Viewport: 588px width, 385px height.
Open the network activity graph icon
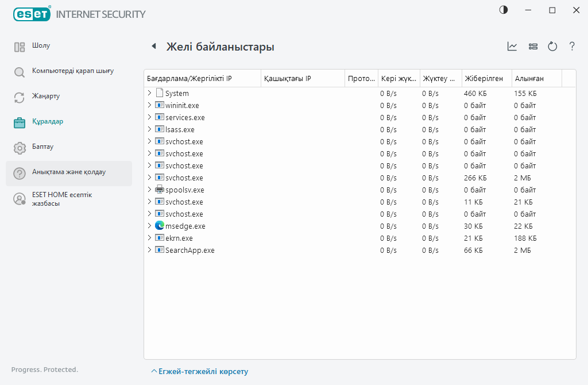pos(512,47)
